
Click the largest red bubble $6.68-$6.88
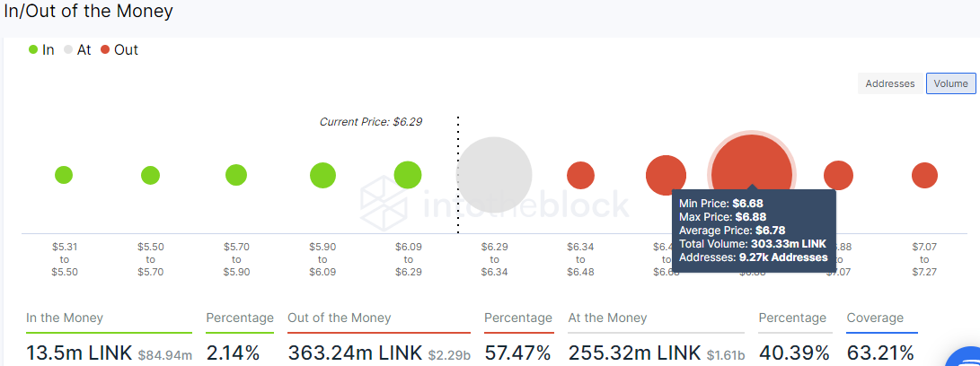point(752,175)
